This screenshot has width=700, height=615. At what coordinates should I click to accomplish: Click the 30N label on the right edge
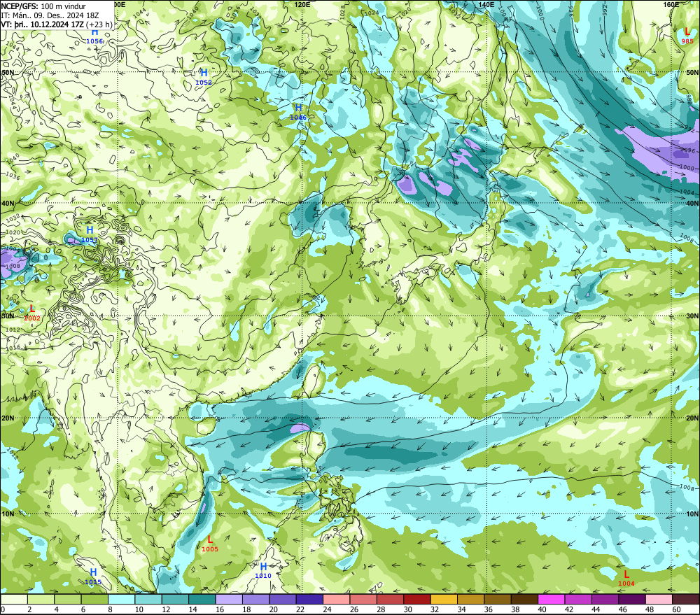tap(692, 316)
